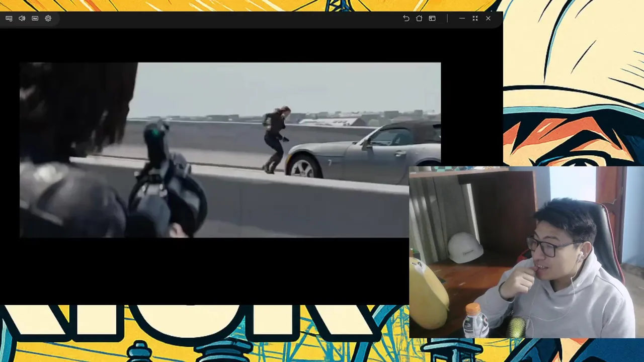
Task: Open the settings gear icon
Action: [x=48, y=18]
